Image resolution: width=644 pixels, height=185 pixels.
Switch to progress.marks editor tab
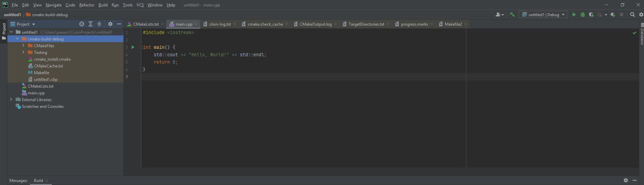click(x=414, y=24)
